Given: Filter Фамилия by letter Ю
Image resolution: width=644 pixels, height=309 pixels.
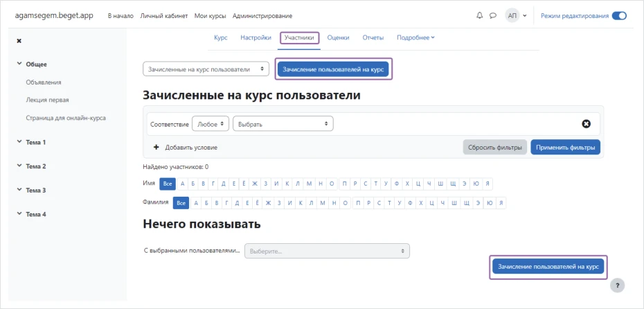Looking at the screenshot, I should pos(490,202).
